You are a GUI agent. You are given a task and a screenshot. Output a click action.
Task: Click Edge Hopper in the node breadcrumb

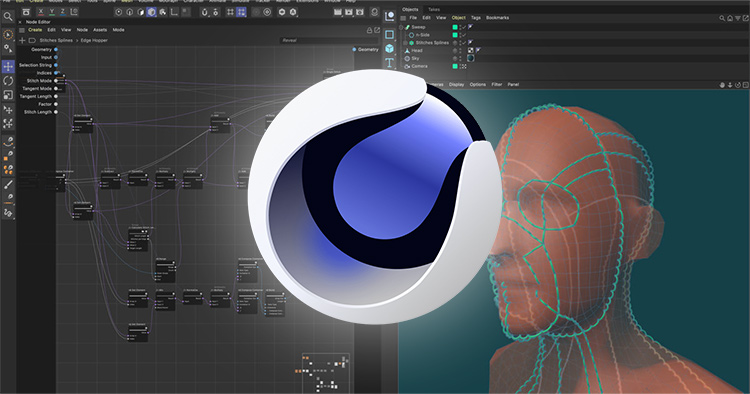pos(94,41)
